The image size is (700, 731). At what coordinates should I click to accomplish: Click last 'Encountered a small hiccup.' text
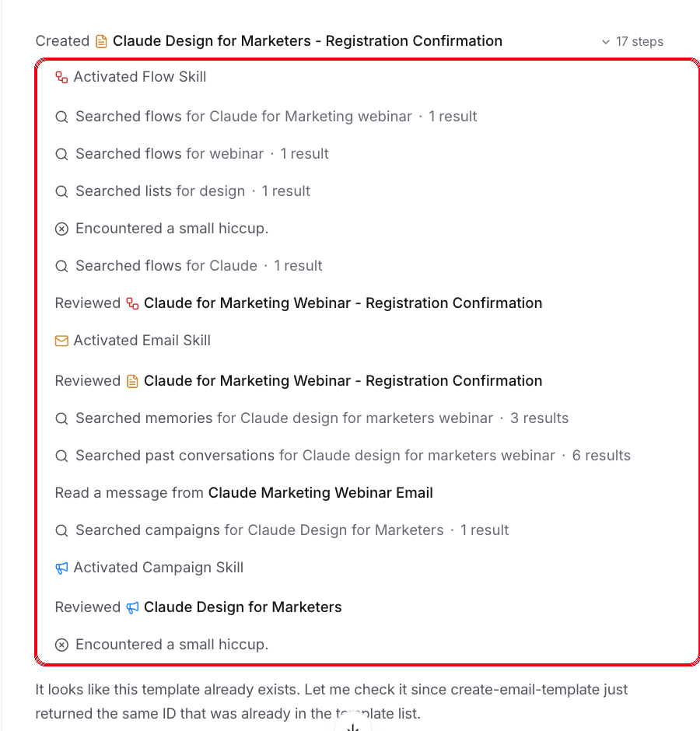click(x=172, y=644)
